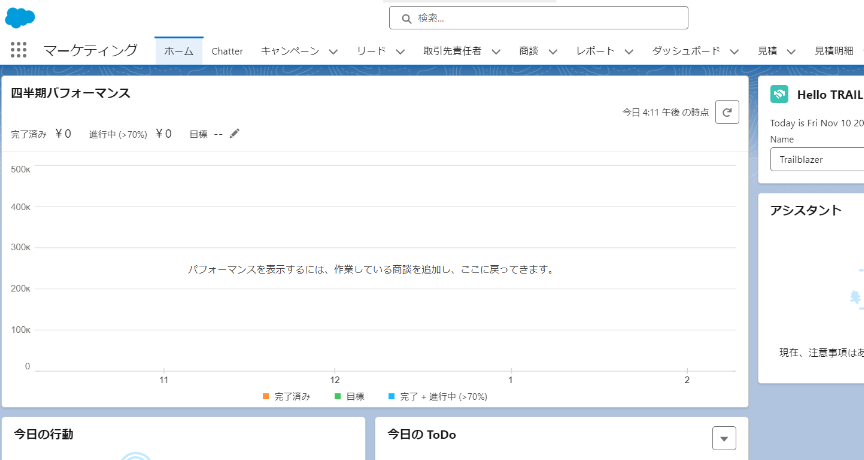Click the 今日の行動 heading
The height and width of the screenshot is (460, 864).
(x=44, y=434)
